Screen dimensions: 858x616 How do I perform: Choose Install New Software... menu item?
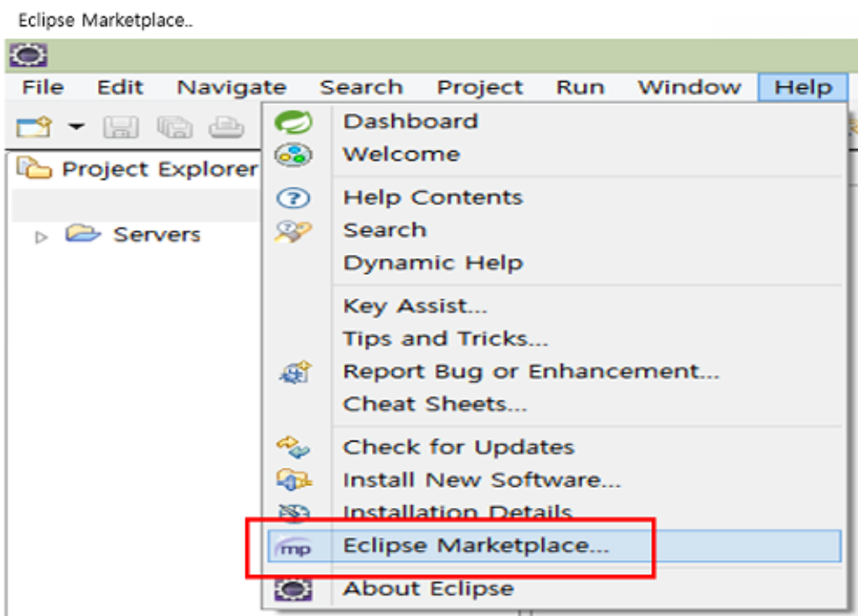pyautogui.click(x=555, y=480)
